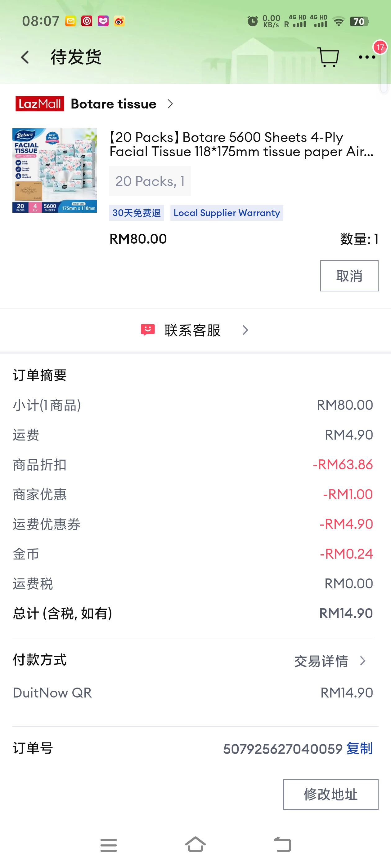Open the Lazada notification icon in status bar
Screen dimensions: 391x868
(103, 21)
